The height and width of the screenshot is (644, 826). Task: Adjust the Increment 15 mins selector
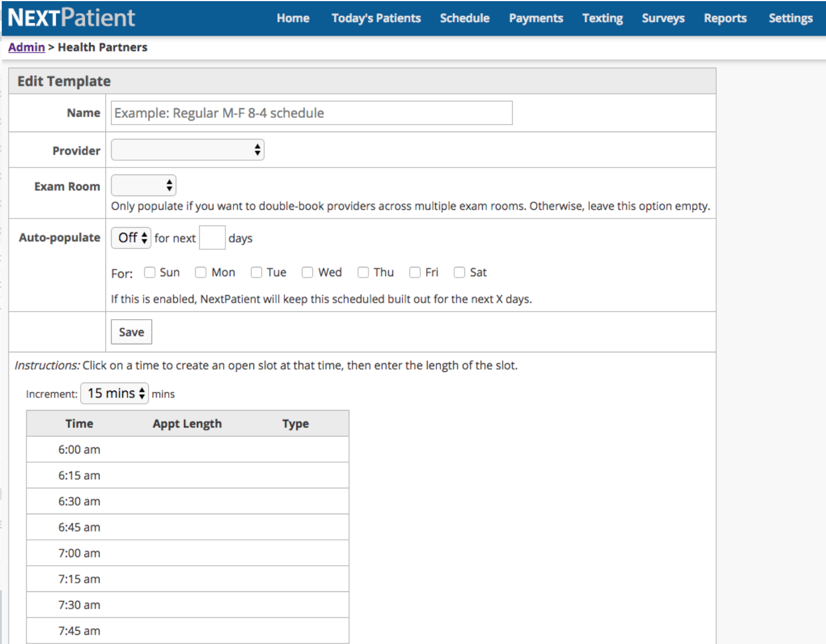point(114,393)
